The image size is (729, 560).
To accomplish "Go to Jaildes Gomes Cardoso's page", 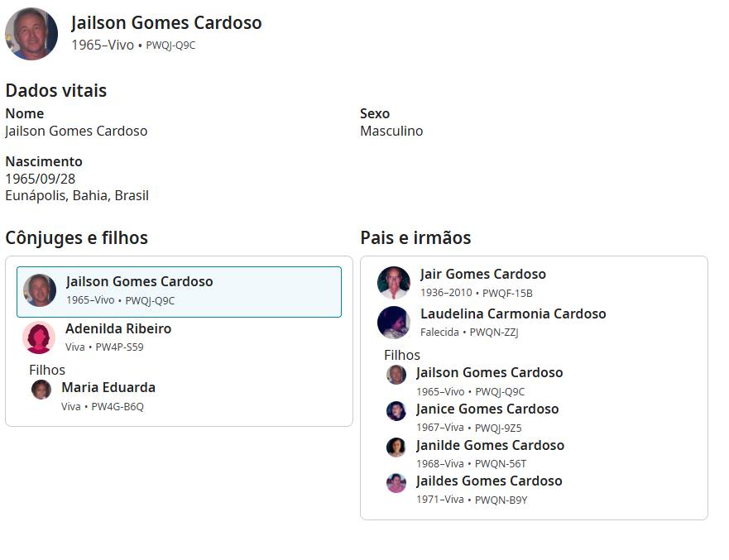I will (488, 481).
